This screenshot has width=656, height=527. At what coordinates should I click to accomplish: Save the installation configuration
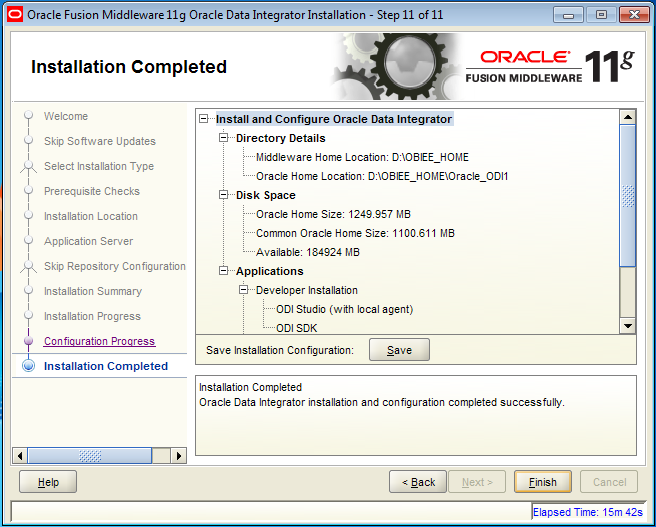click(x=399, y=350)
